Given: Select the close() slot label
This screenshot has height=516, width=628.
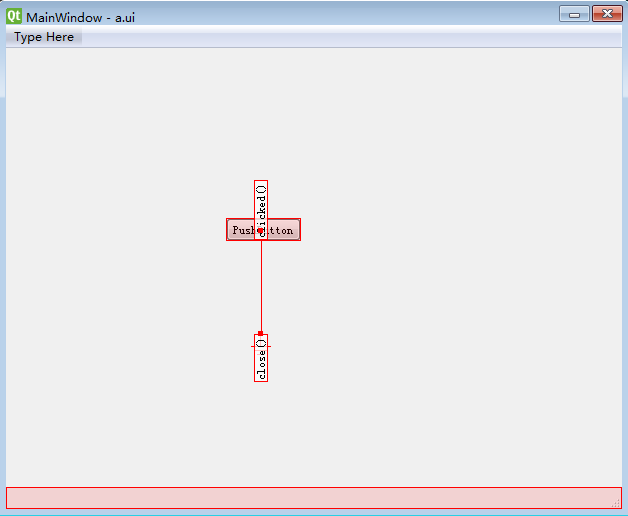Looking at the screenshot, I should [261, 364].
